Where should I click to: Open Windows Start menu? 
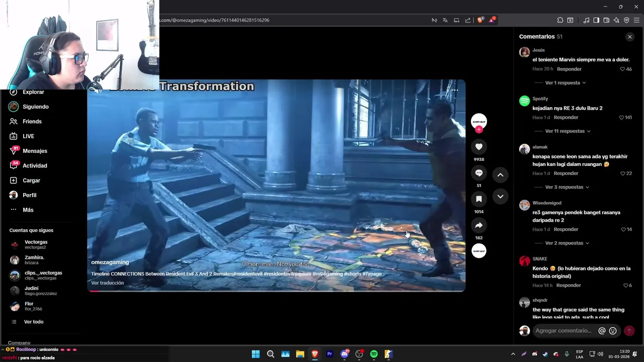[256, 354]
